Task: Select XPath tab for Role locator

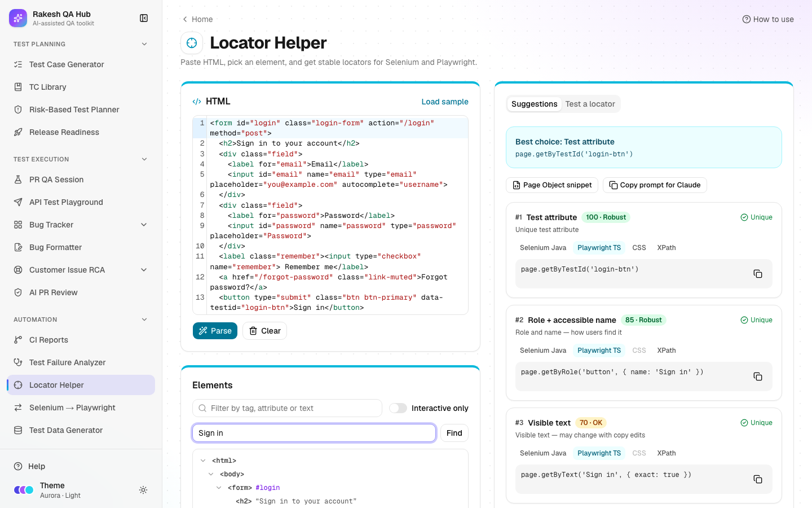Action: click(667, 351)
